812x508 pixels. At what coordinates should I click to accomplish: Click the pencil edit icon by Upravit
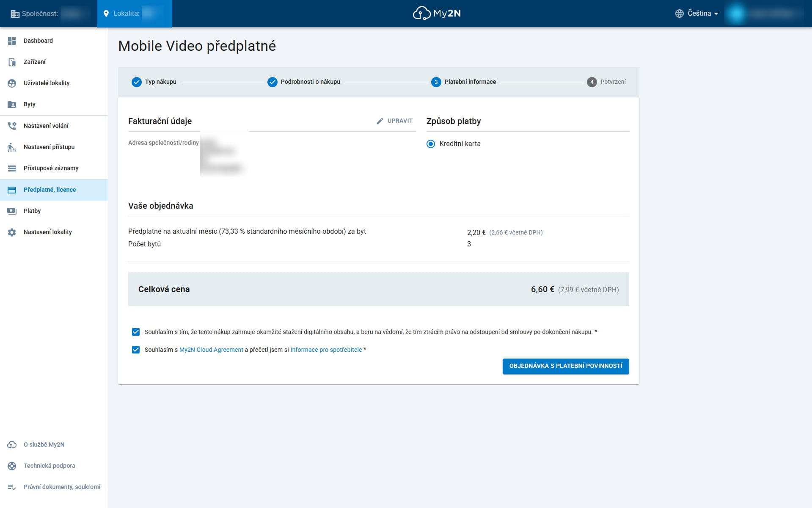click(380, 121)
